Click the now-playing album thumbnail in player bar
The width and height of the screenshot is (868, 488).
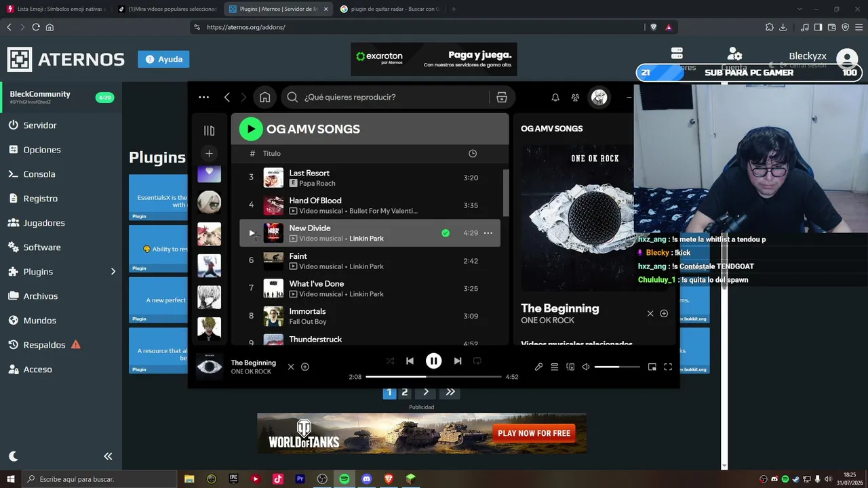tap(209, 367)
